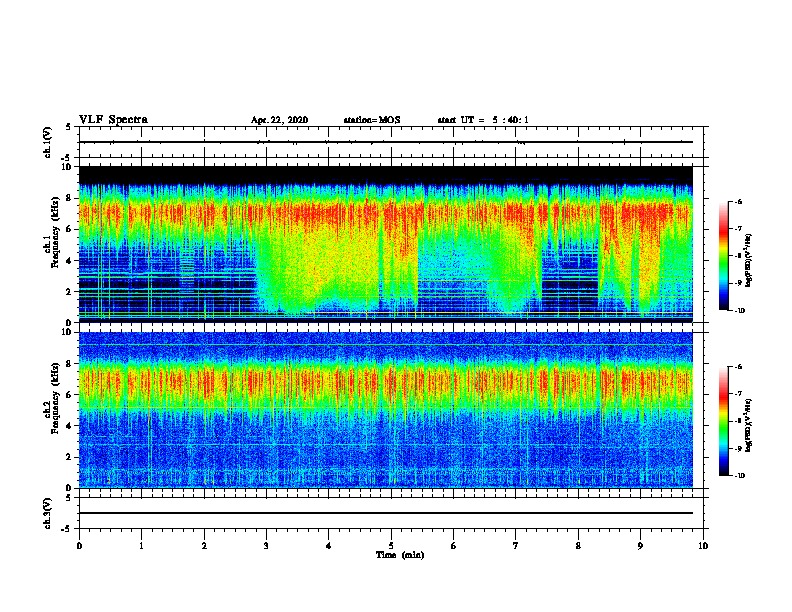Select the ch.1 "Frequency (kHz)" axis label
This screenshot has height=612, width=792.
(55, 233)
